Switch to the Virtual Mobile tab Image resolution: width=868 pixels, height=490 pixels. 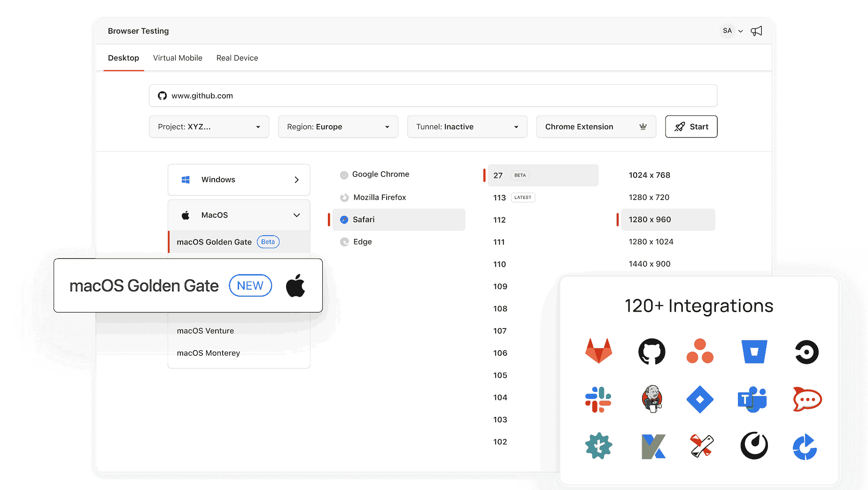tap(178, 58)
